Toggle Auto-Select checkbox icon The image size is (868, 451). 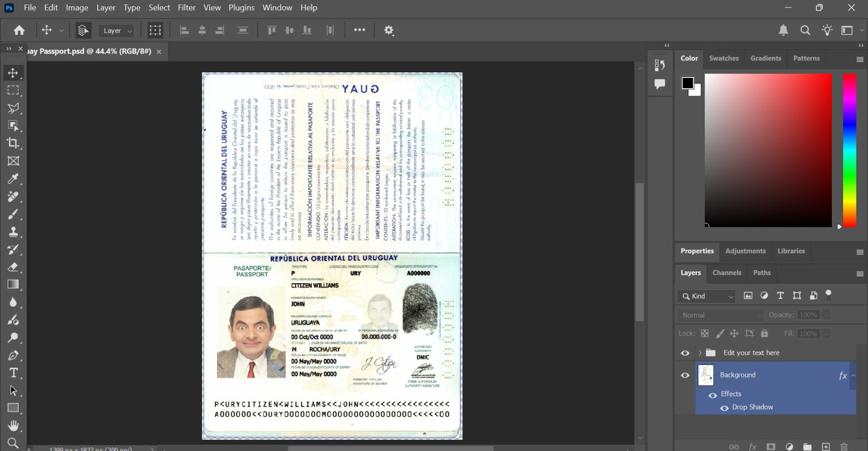[x=83, y=31]
